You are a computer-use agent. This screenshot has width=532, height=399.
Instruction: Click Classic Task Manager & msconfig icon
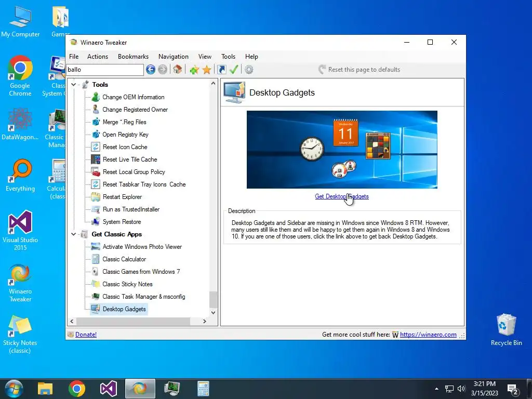pos(96,297)
